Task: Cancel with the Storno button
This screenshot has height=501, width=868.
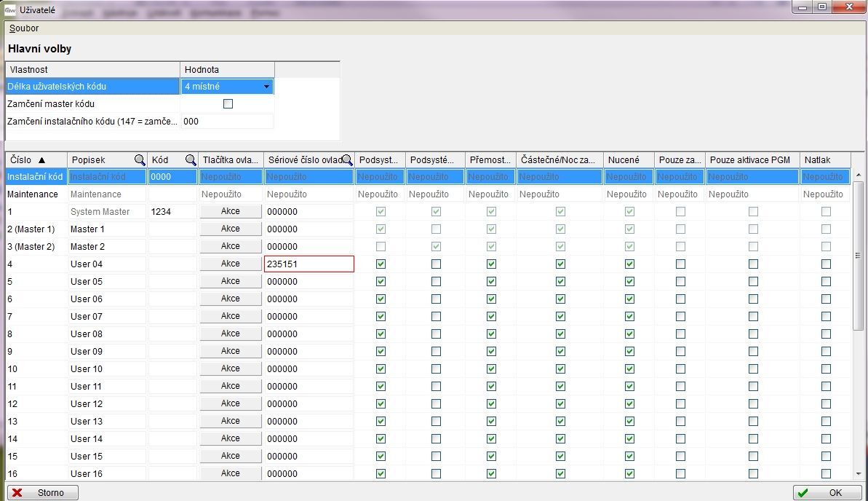Action: (43, 493)
